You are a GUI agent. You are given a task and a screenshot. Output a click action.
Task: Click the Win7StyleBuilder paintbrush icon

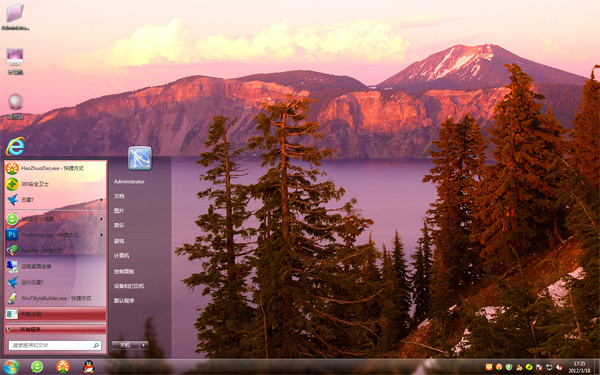click(12, 298)
